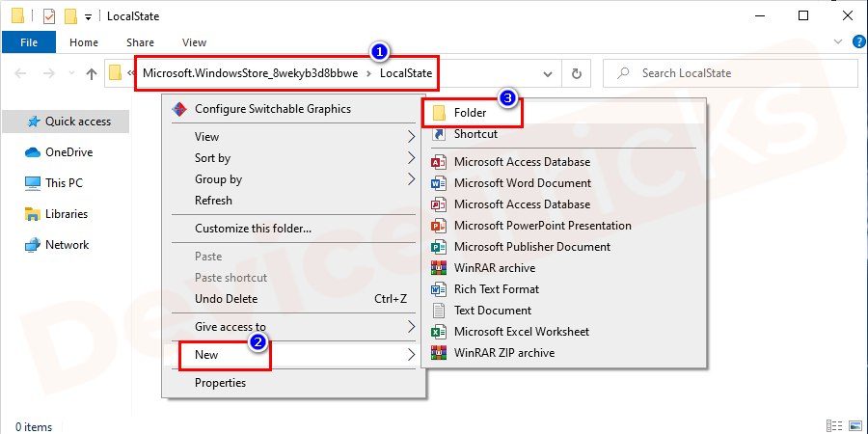
Task: Switch to large icons view in status bar
Action: coord(854,425)
